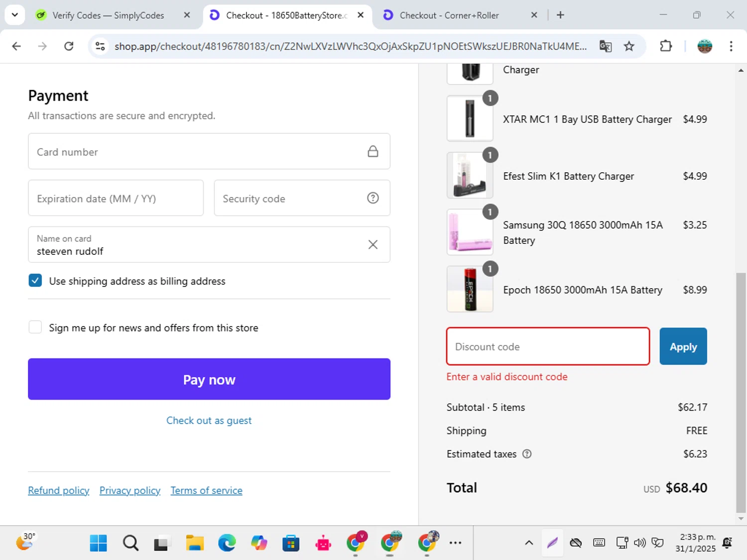Image resolution: width=747 pixels, height=560 pixels.
Task: Open the pink robot app on taskbar
Action: click(323, 544)
